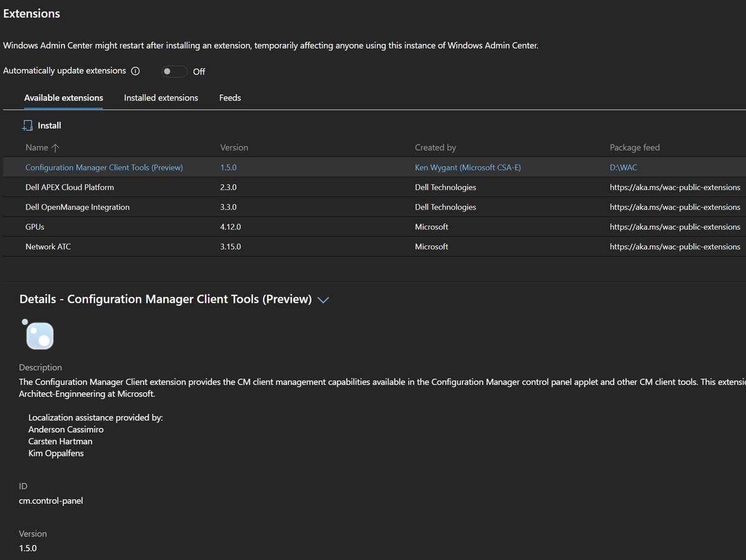Image resolution: width=746 pixels, height=560 pixels.
Task: Select Configuration Manager Client Tools (Preview) row
Action: [x=374, y=167]
